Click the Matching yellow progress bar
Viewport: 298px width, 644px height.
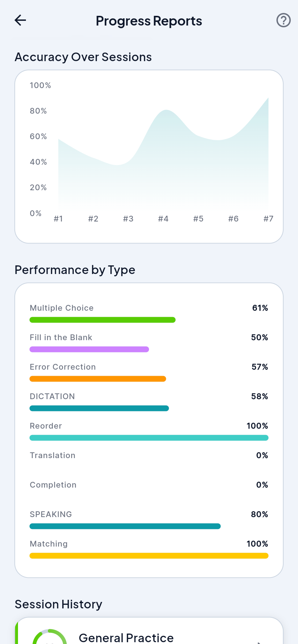pyautogui.click(x=149, y=556)
